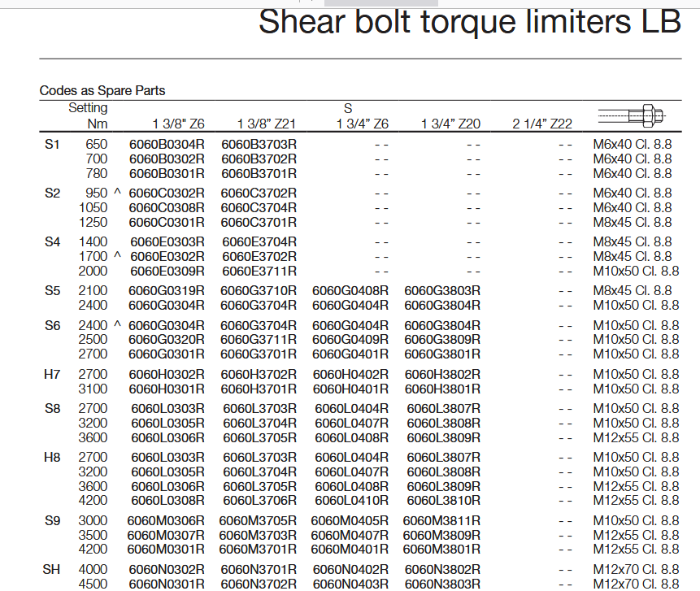700x591 pixels.
Task: Click the 2 1/4" Z22 column header
Action: (x=542, y=124)
